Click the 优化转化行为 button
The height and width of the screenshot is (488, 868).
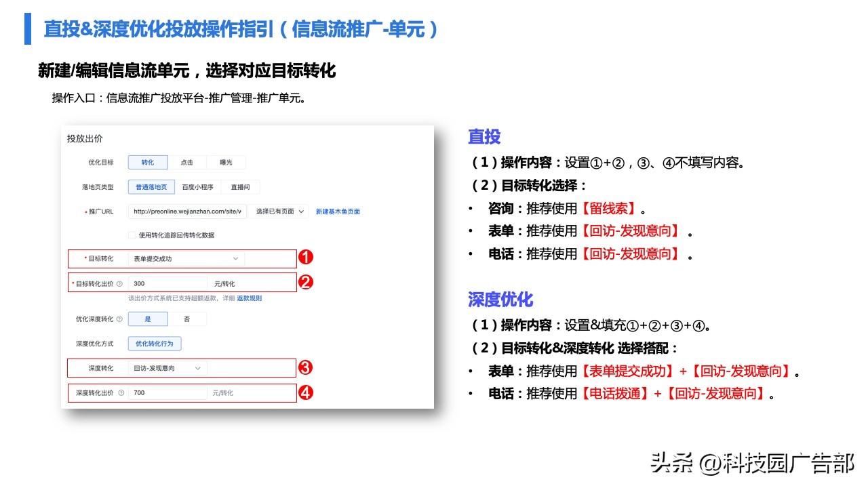pos(155,344)
